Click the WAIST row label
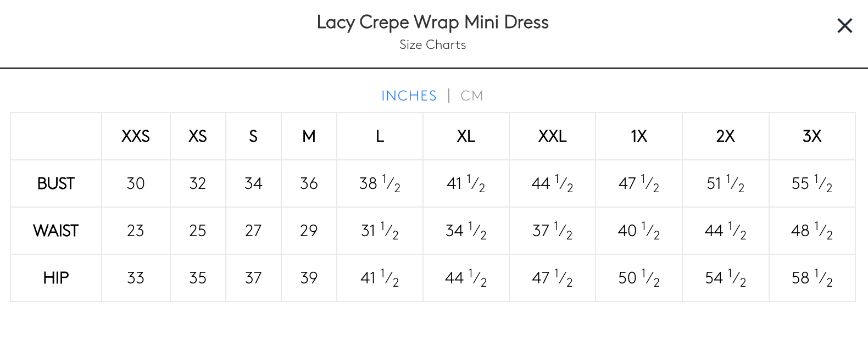868x346 pixels. coord(56,231)
